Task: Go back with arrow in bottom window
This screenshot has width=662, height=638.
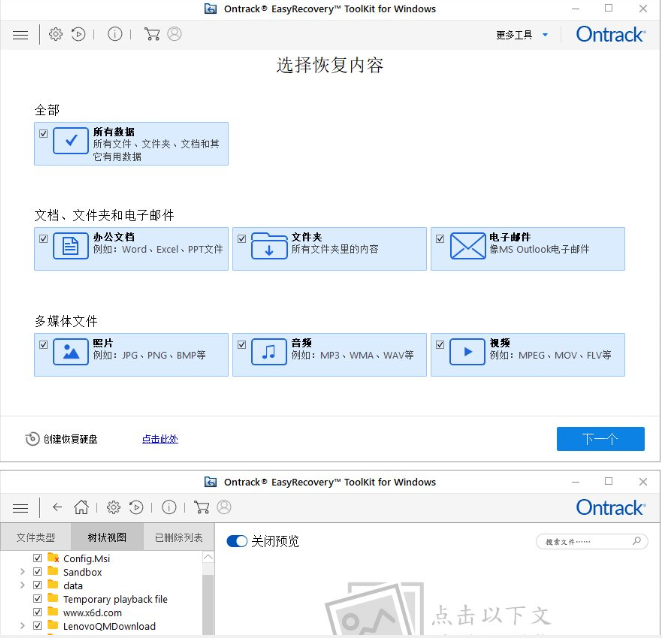Action: click(x=57, y=507)
